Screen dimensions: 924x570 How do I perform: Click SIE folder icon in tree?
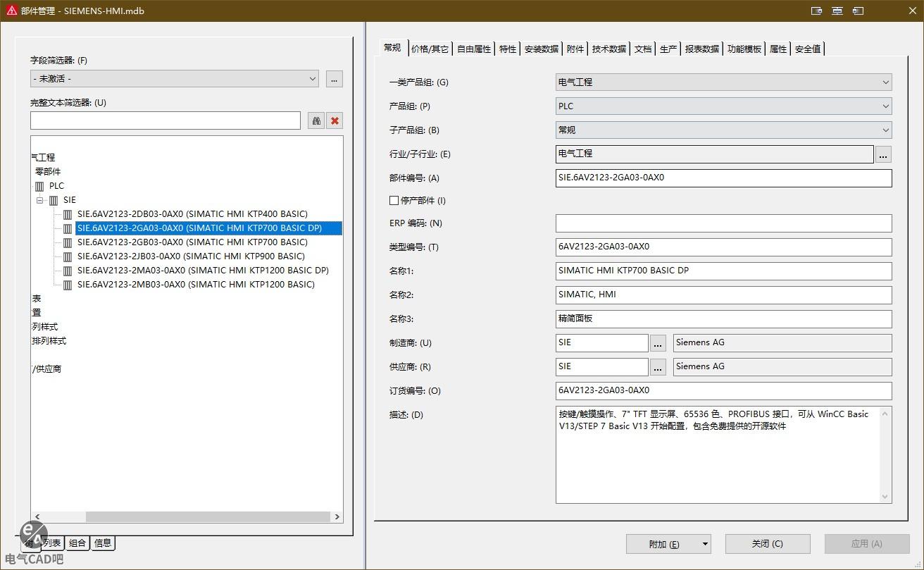click(x=54, y=200)
